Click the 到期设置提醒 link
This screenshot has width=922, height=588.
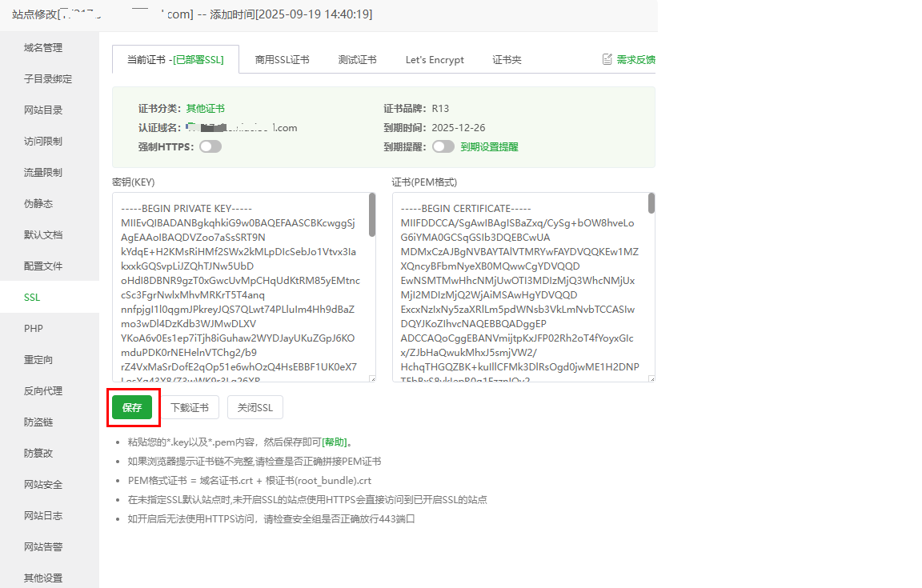coord(489,147)
